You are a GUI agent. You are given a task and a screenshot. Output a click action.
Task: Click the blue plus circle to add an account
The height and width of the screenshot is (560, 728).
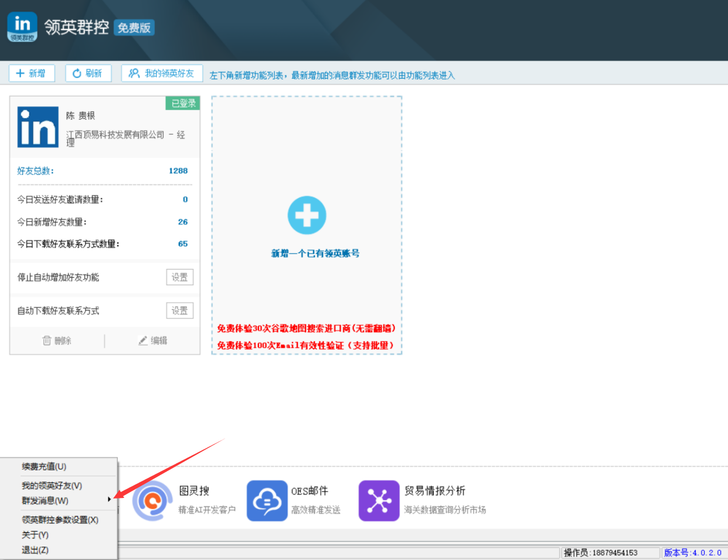(x=307, y=215)
